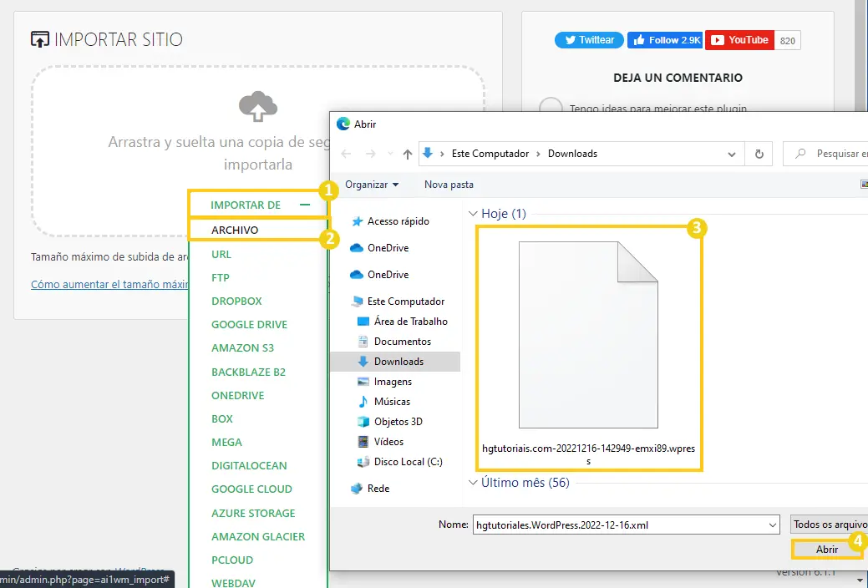
Task: Click the chevron after Este Computador in path
Action: [x=538, y=154]
